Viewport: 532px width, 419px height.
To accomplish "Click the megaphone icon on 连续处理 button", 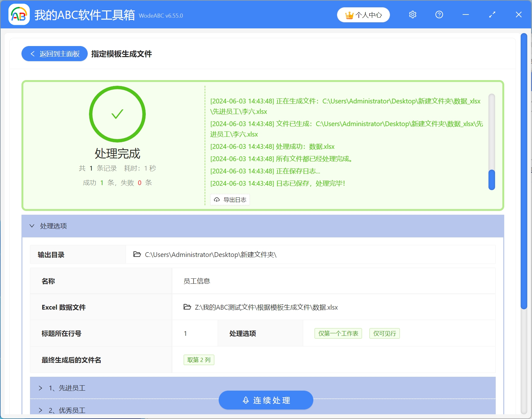I will pos(246,400).
